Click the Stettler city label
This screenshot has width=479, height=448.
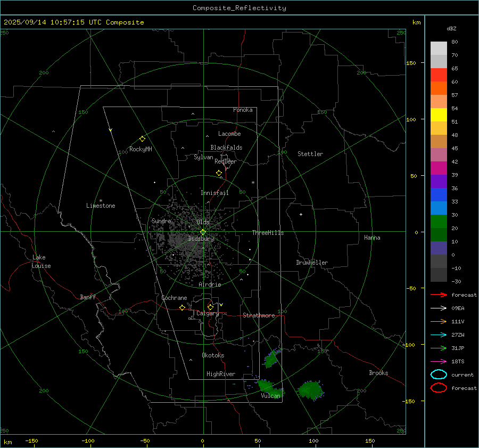[310, 154]
